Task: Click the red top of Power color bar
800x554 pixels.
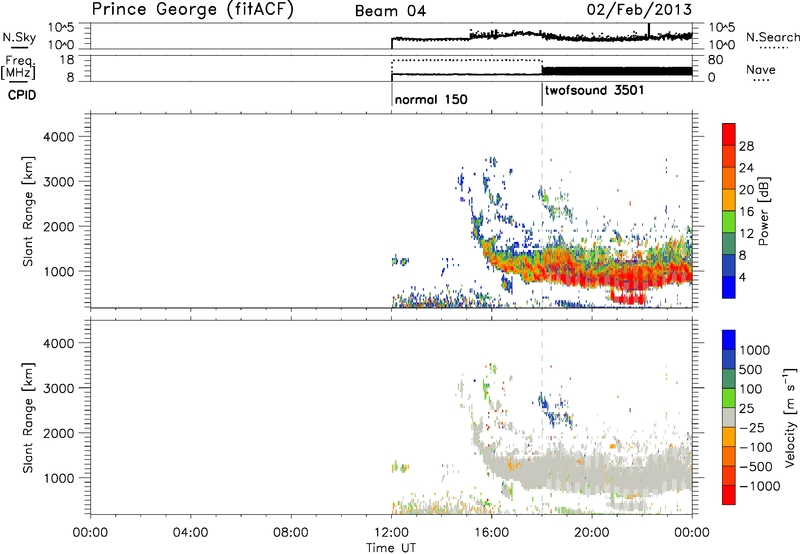Action: click(x=729, y=134)
